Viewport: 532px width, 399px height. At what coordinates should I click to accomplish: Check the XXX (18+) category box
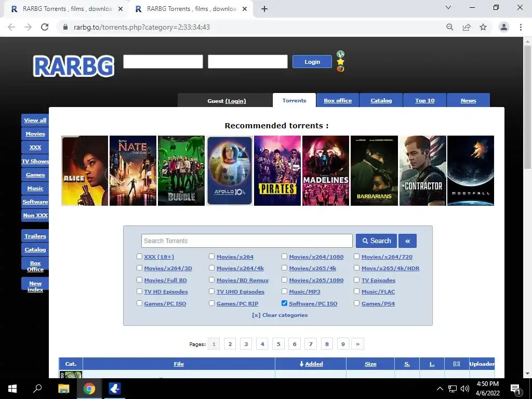139,257
